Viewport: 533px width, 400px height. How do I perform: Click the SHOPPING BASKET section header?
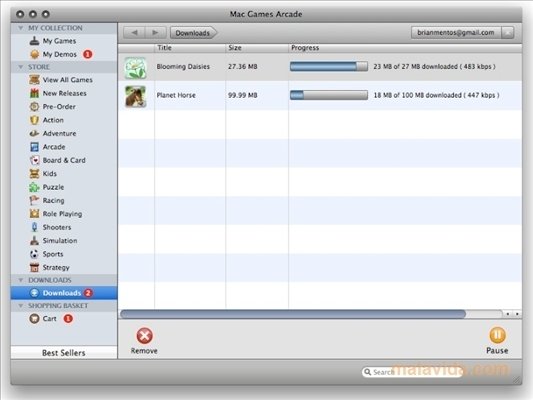click(x=64, y=306)
